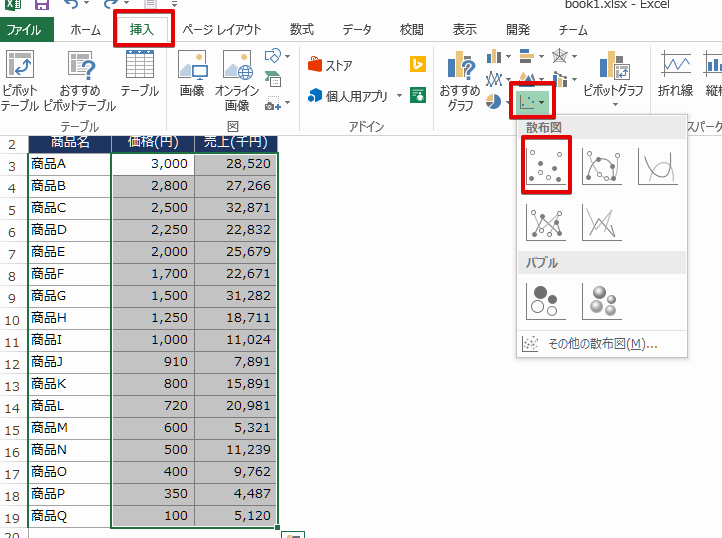Viewport: 722px width, 538px height.
Task: Click おすすめピボットテーブル icon
Action: click(x=80, y=81)
